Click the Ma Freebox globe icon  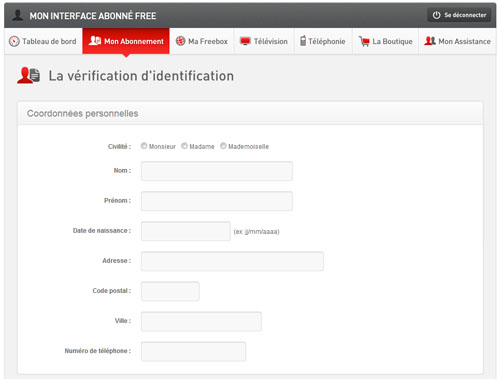coord(180,41)
